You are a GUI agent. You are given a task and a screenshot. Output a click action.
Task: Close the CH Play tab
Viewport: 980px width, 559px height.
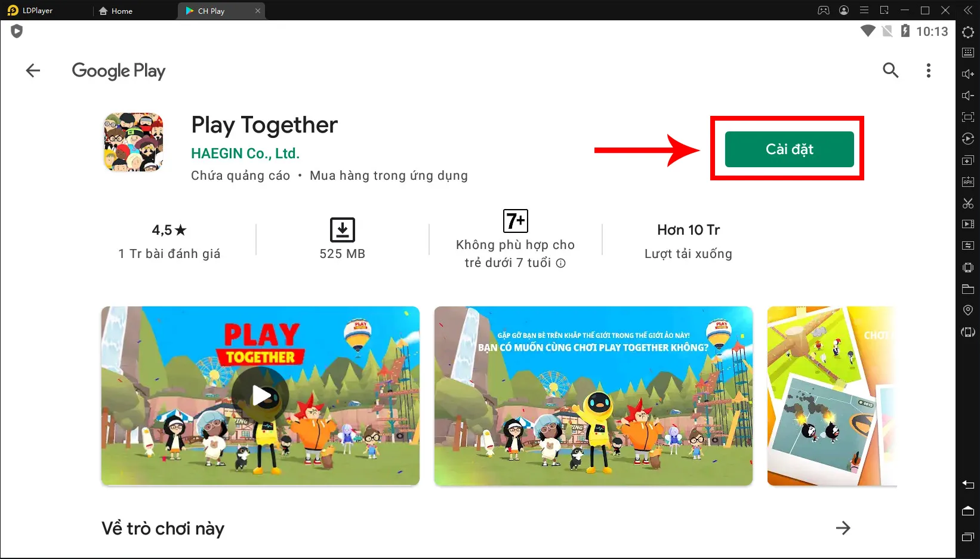tap(258, 11)
